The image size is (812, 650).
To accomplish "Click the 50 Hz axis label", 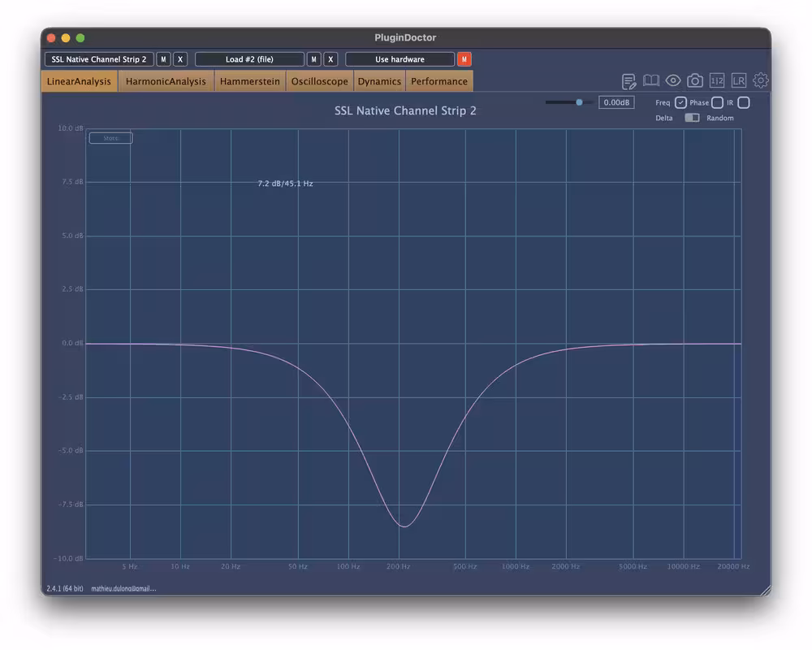I will (298, 566).
